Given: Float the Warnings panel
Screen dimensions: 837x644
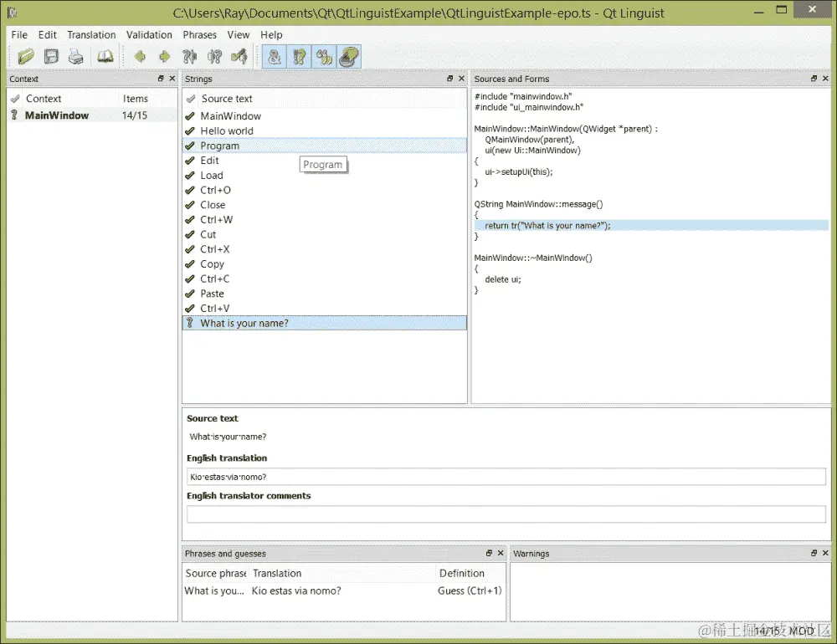Looking at the screenshot, I should (x=814, y=554).
